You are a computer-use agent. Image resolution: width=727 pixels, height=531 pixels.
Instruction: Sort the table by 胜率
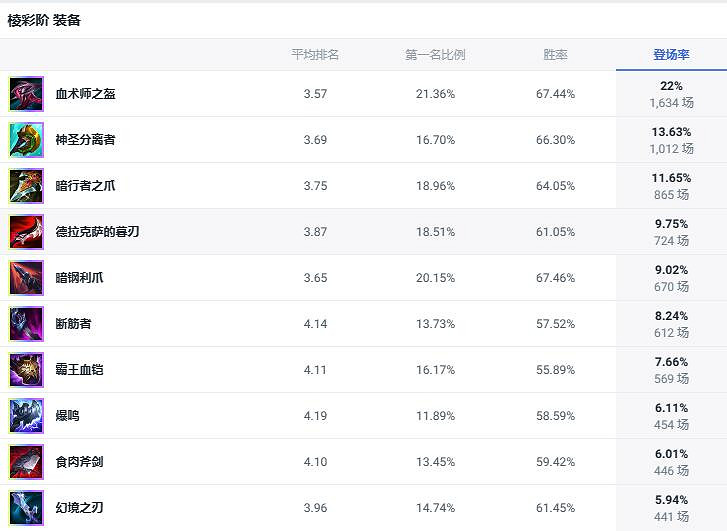tap(555, 55)
